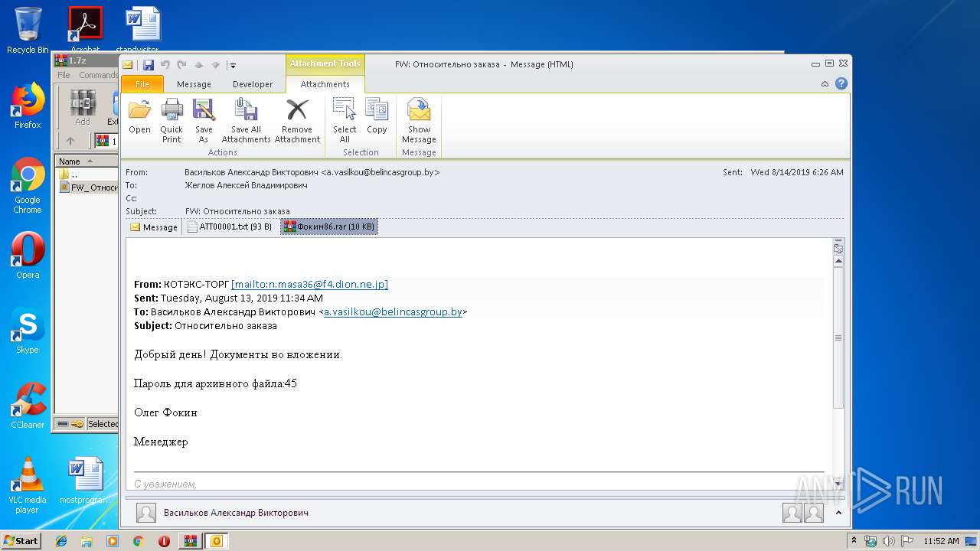Screen dimensions: 980x551
Task: Select All attachments
Action: (345, 120)
